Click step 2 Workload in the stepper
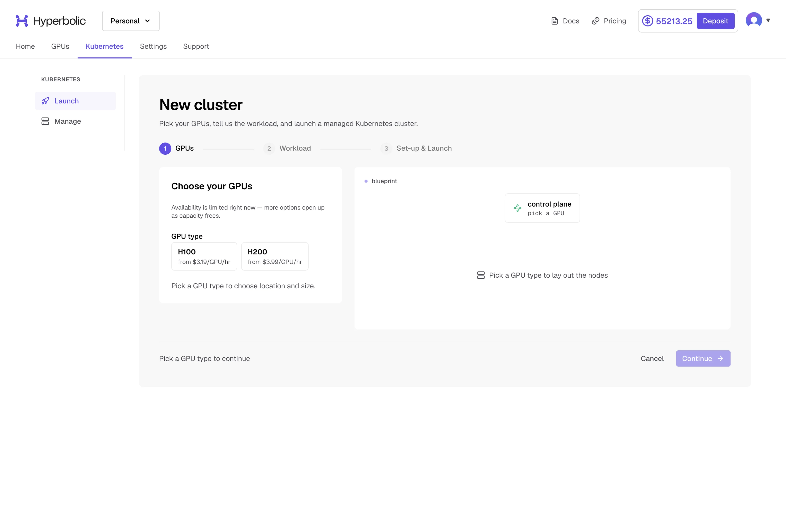Image resolution: width=786 pixels, height=532 pixels. tap(287, 148)
